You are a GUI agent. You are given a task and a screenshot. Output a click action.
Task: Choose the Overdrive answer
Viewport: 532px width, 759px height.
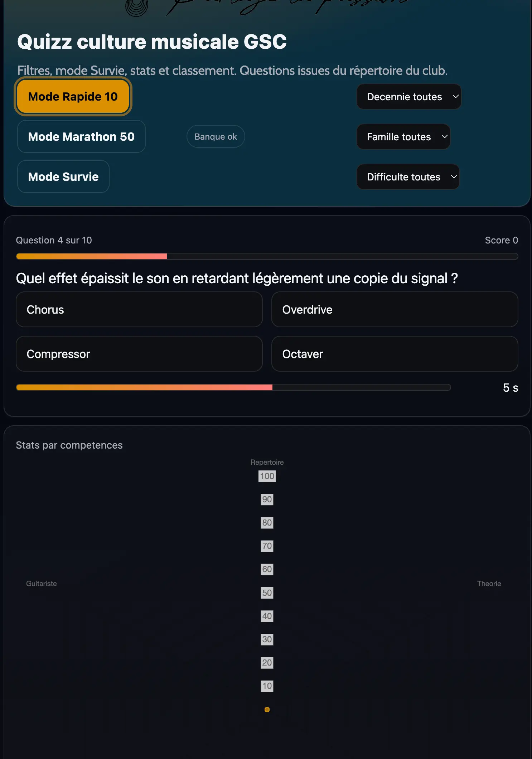(x=395, y=310)
